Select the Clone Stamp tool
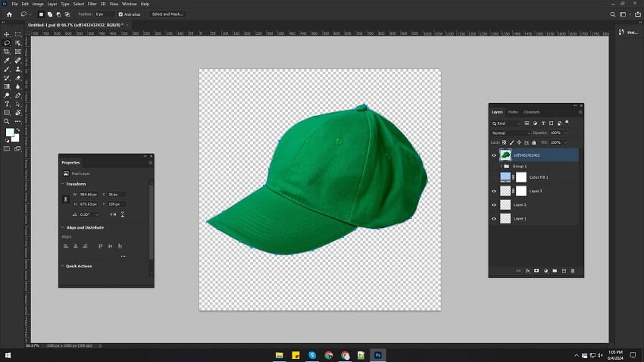 [17, 69]
